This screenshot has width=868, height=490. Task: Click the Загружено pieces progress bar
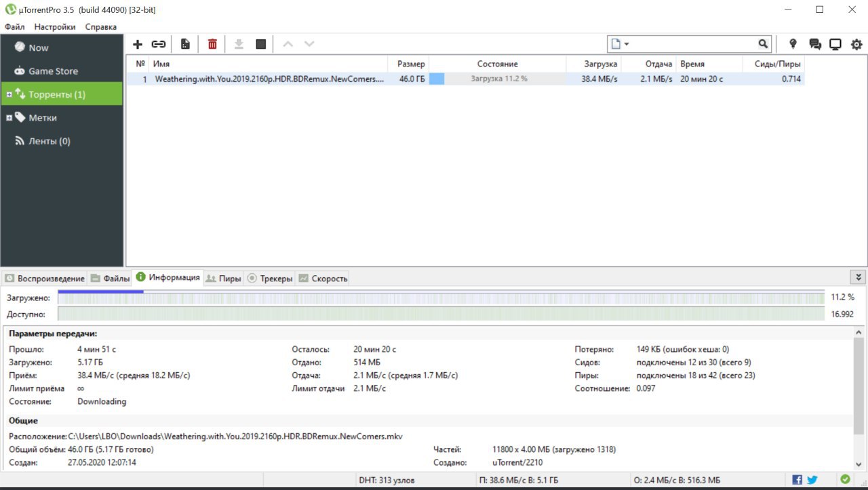pyautogui.click(x=441, y=297)
